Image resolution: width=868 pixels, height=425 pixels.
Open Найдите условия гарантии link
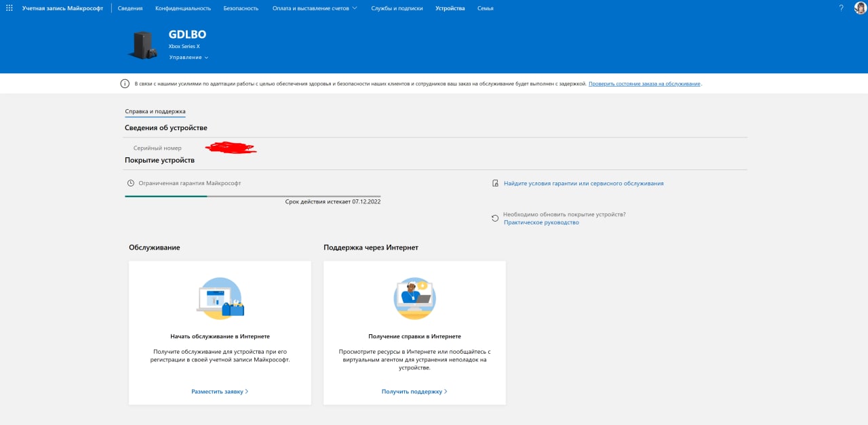(584, 183)
